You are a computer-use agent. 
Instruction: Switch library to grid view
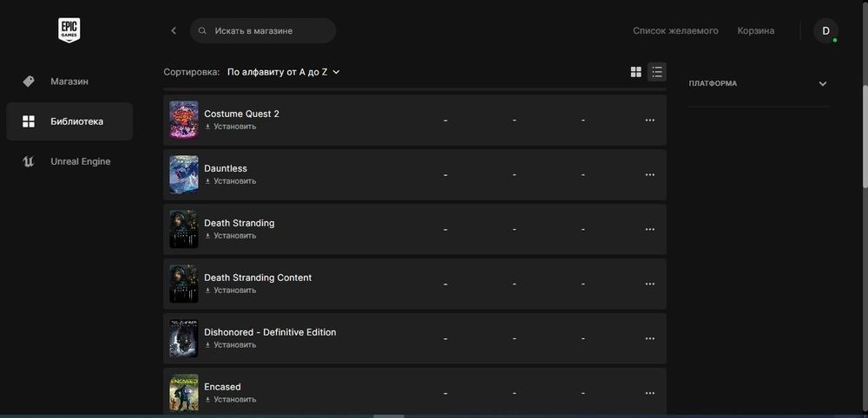point(636,72)
